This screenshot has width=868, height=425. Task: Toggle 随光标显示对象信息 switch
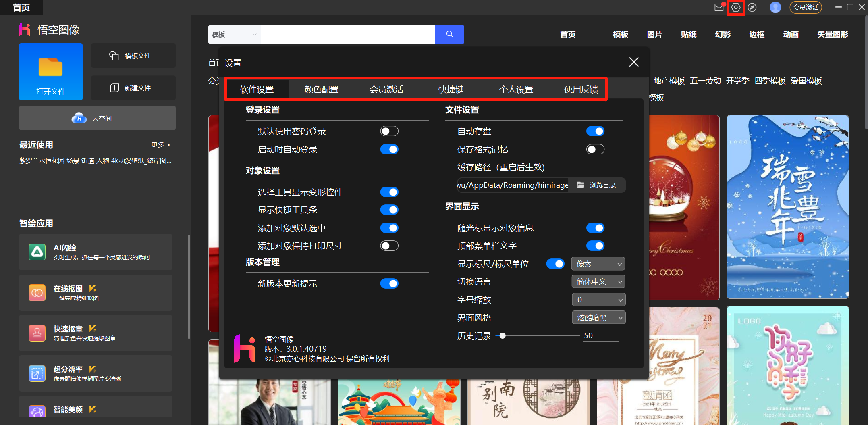[x=595, y=228]
